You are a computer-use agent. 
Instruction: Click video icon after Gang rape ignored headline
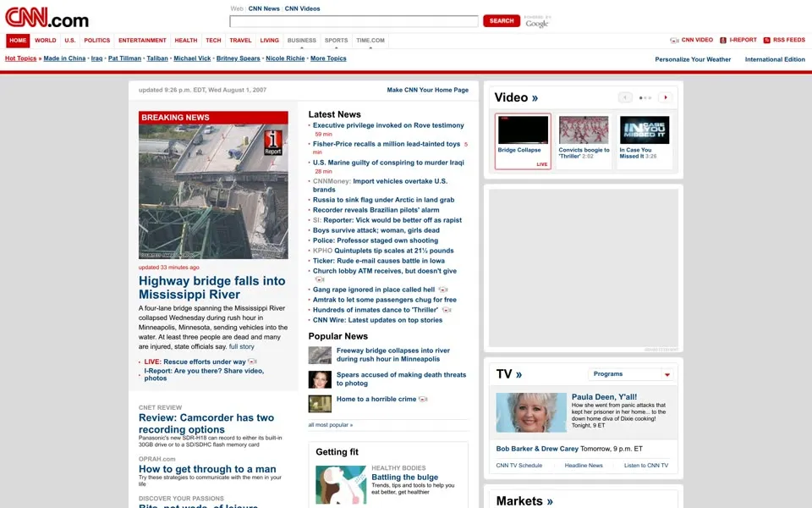coord(442,290)
